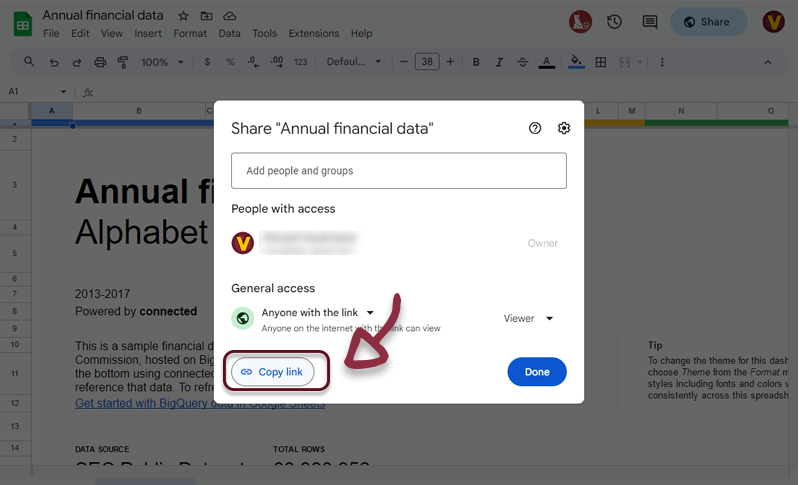Open the sharing help icon
Image resolution: width=800 pixels, height=485 pixels.
(x=535, y=128)
